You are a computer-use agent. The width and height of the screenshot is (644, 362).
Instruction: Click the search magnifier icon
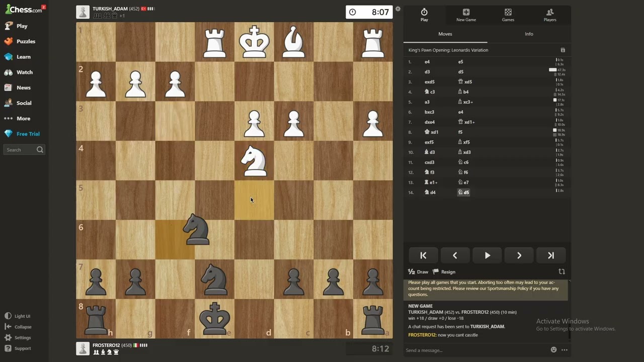pos(40,150)
